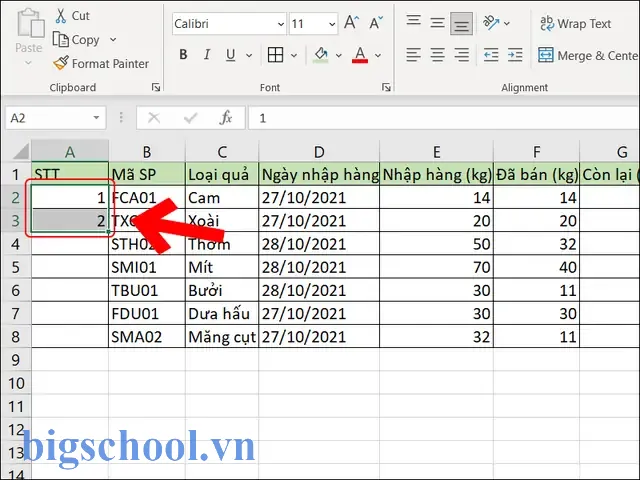This screenshot has width=640, height=480.
Task: Decrease font size with smaller A
Action: (x=376, y=23)
